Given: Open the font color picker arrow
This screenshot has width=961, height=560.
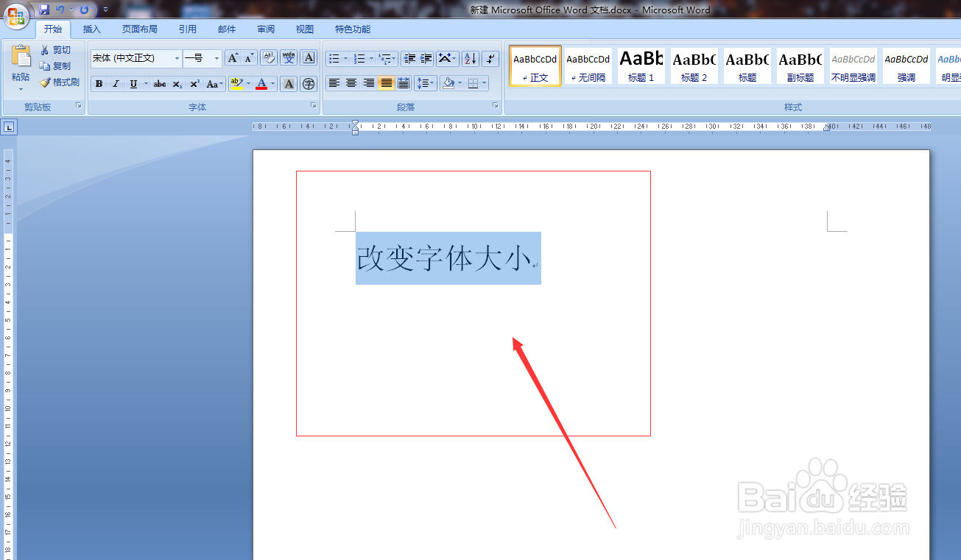Looking at the screenshot, I should [x=272, y=85].
